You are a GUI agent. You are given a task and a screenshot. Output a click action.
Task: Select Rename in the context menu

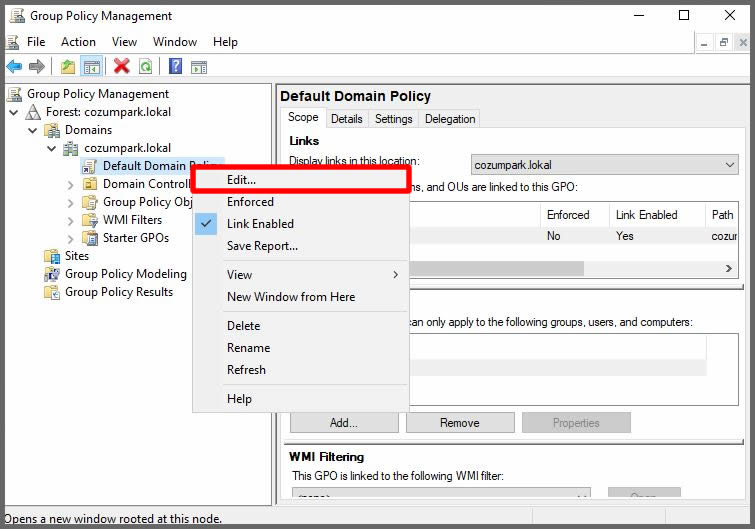click(301, 348)
